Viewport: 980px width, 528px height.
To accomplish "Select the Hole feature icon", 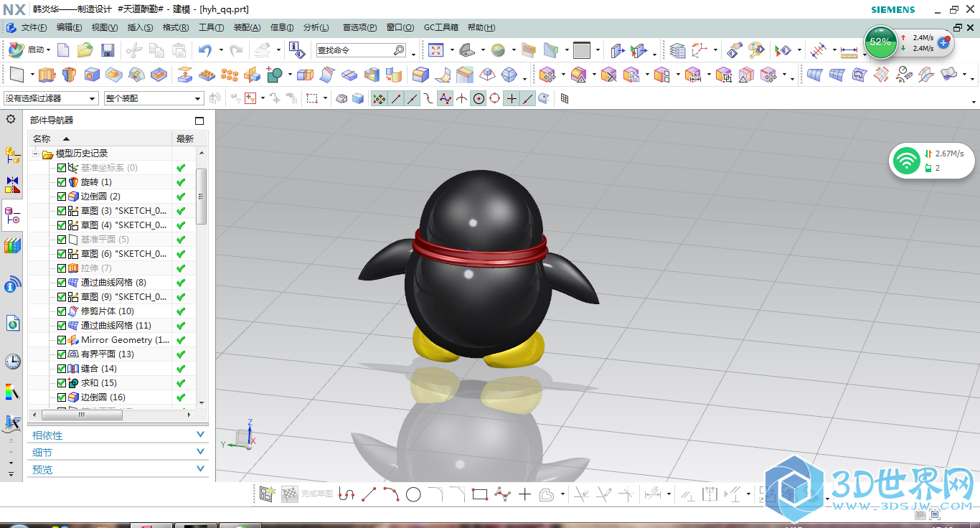I will (91, 75).
